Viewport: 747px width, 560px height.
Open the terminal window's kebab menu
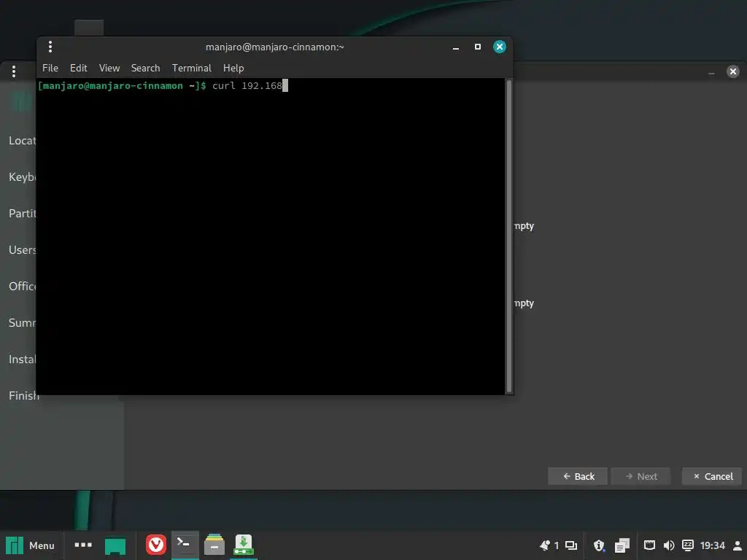pyautogui.click(x=50, y=47)
